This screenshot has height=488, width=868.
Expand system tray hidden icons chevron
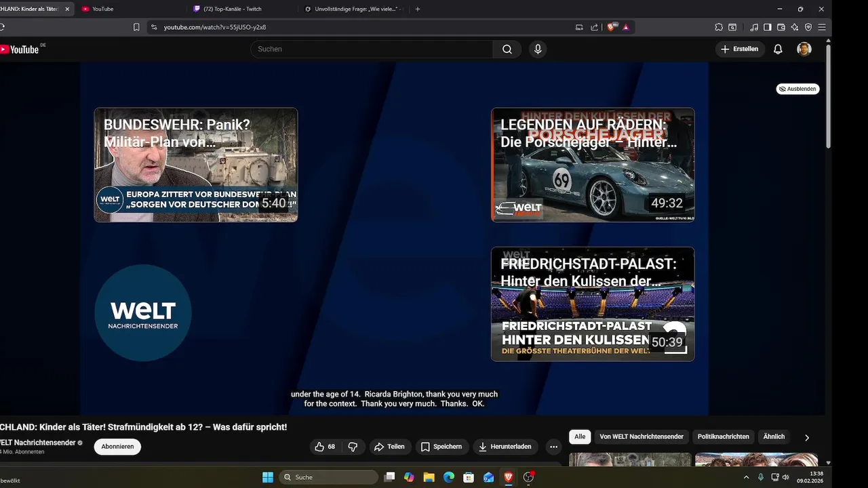(x=747, y=477)
